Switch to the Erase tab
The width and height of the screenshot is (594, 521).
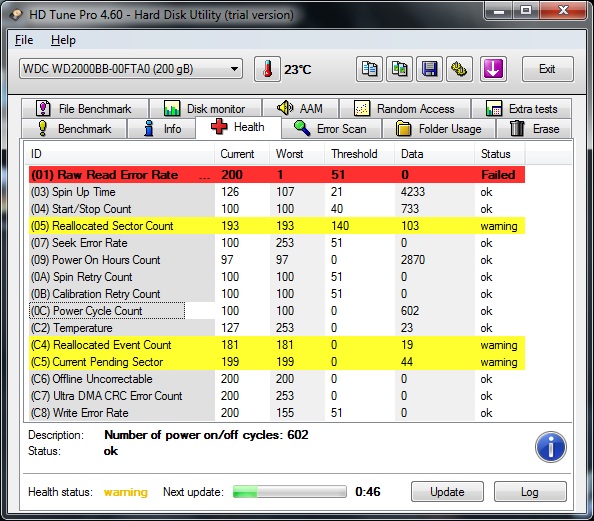pos(534,128)
